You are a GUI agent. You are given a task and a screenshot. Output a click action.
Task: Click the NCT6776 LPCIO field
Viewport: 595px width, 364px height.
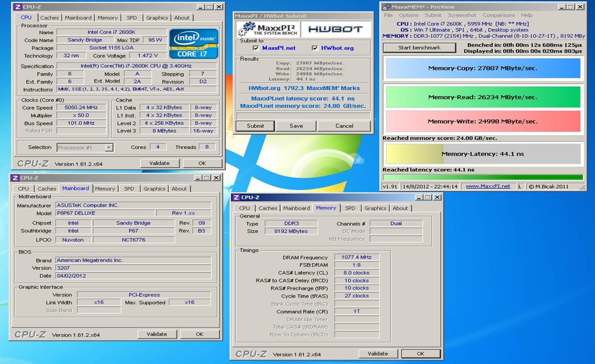click(133, 240)
